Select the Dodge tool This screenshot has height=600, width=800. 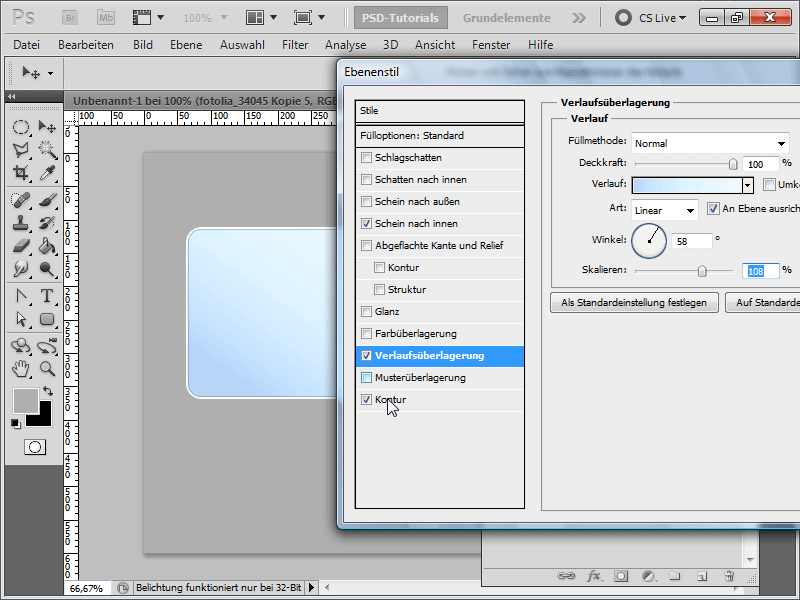click(x=47, y=268)
